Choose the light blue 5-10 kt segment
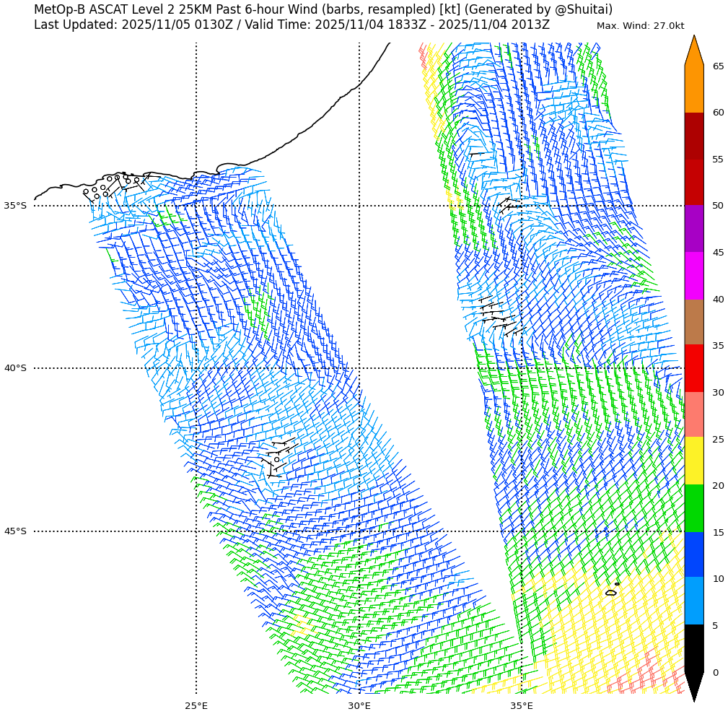728x714 pixels. (x=693, y=601)
